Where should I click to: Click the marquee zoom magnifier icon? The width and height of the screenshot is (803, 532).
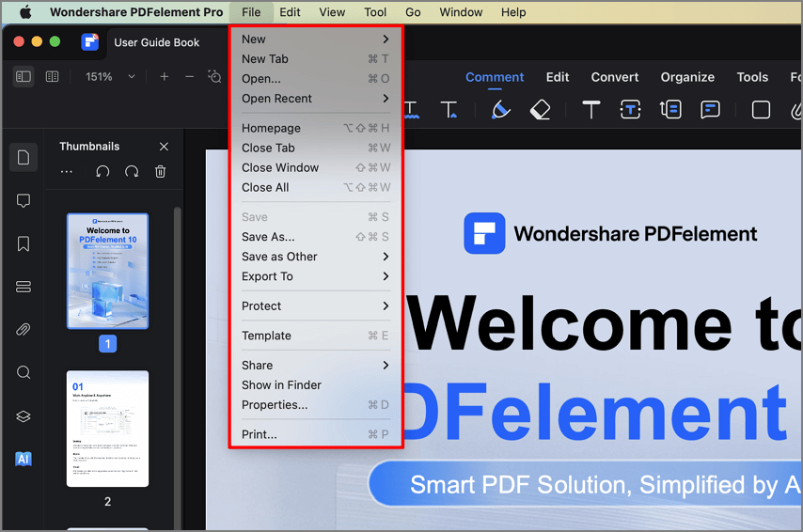pos(215,77)
